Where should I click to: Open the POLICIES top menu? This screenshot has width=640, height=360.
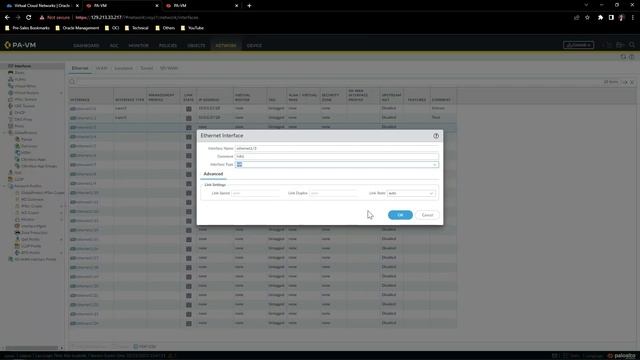pyautogui.click(x=168, y=45)
